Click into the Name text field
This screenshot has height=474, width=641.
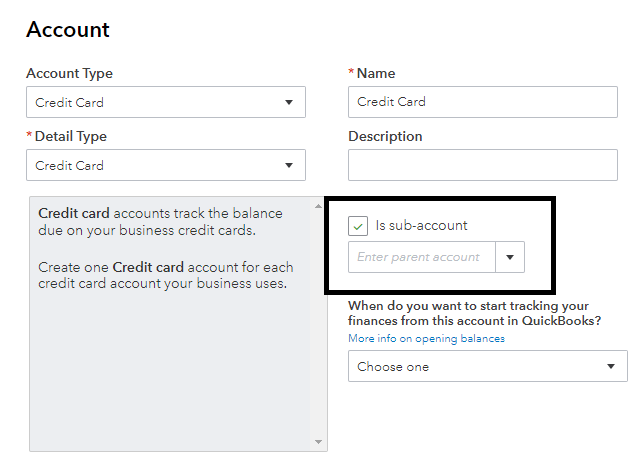482,102
